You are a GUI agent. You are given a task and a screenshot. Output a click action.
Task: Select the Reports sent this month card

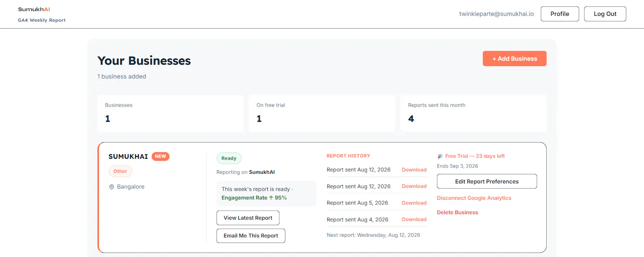(x=473, y=113)
